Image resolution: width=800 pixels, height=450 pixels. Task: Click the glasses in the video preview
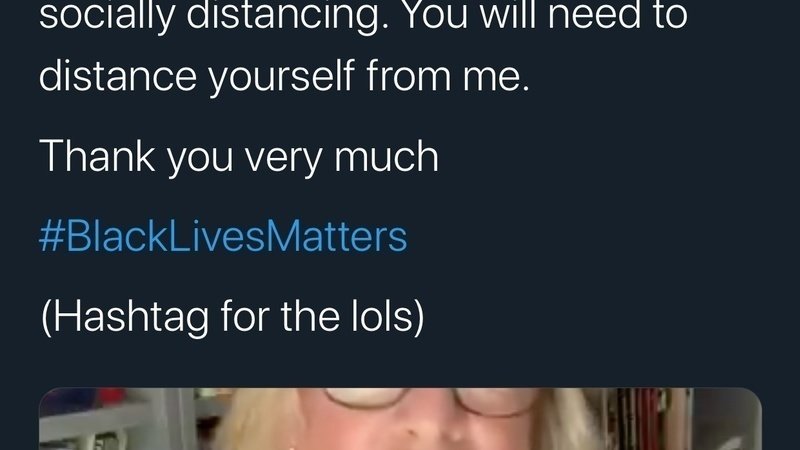click(429, 401)
